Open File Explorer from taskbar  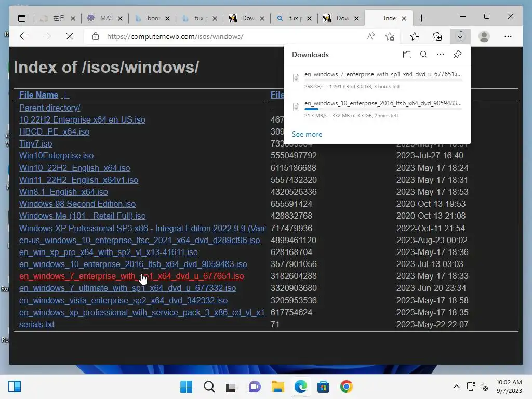tap(277, 387)
